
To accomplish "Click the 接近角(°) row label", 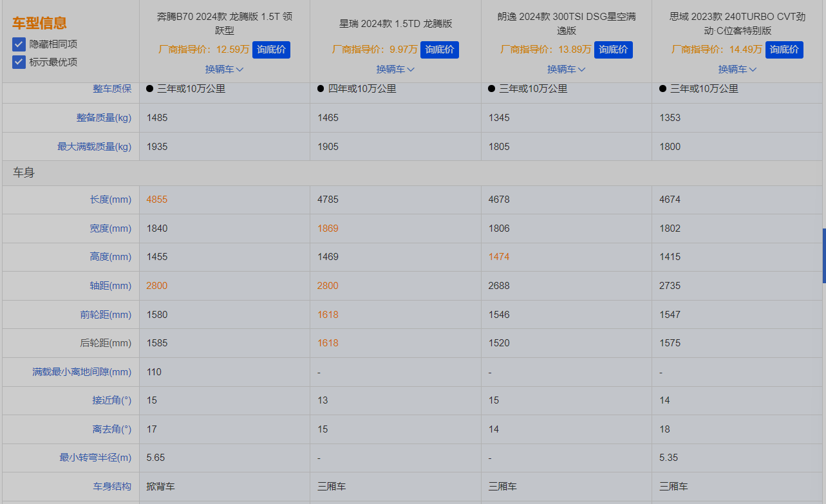I will (x=111, y=400).
